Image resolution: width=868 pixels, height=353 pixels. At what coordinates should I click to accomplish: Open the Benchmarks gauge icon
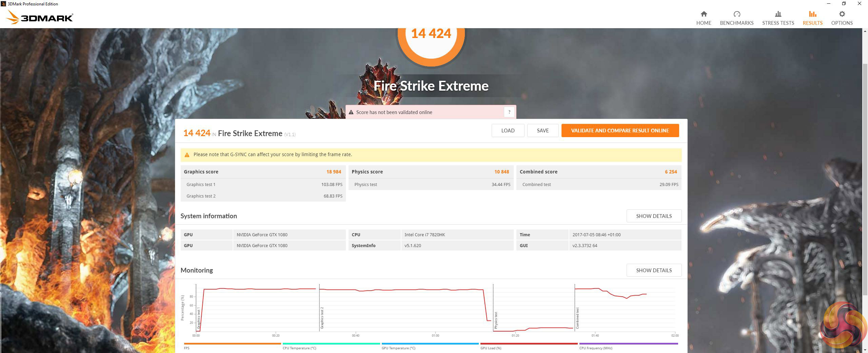pyautogui.click(x=736, y=14)
